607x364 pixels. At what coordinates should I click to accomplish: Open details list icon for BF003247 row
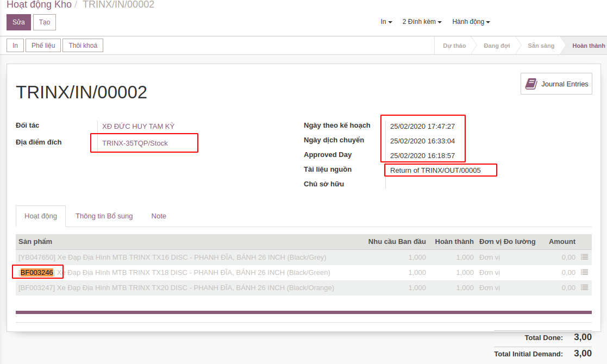click(585, 287)
